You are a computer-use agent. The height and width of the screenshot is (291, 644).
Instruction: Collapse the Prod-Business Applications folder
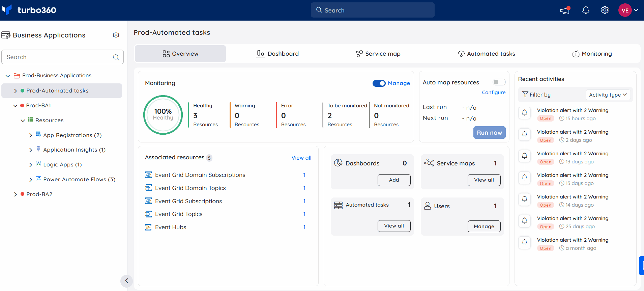[8, 76]
